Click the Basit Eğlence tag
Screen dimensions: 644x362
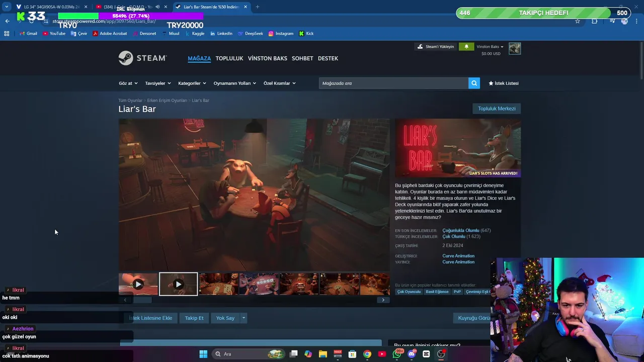point(437,292)
